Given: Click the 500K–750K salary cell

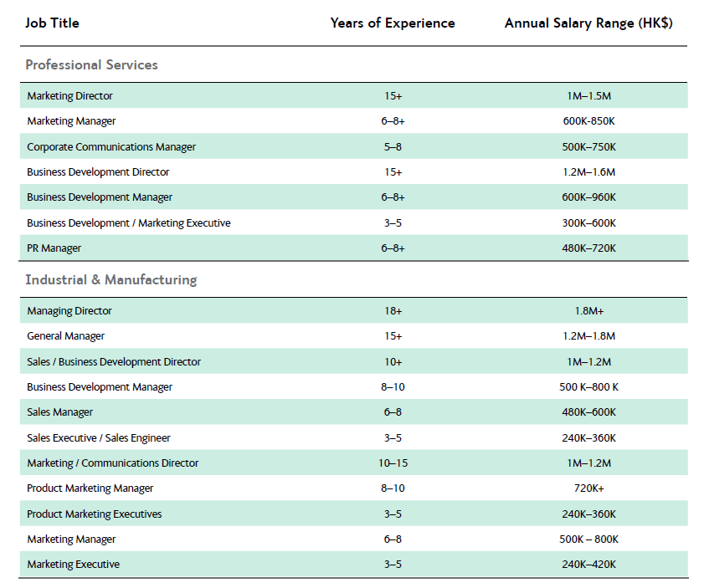Looking at the screenshot, I should (x=588, y=146).
